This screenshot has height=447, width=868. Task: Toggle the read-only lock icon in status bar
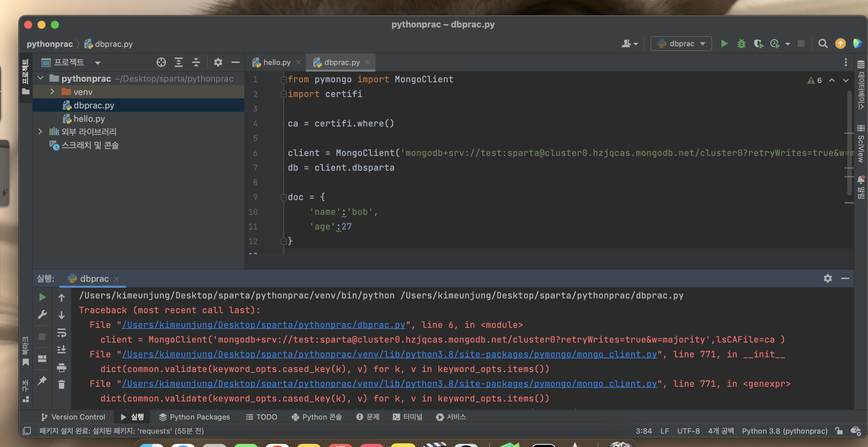point(839,431)
